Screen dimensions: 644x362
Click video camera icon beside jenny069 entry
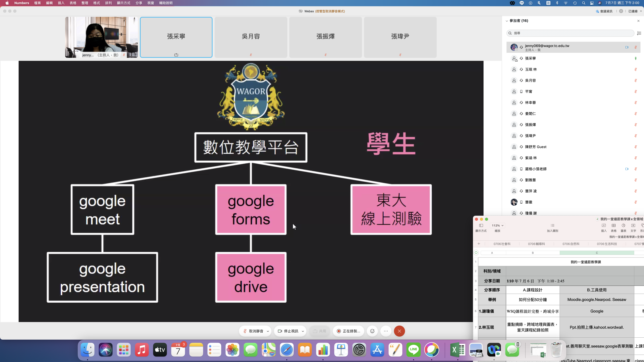(x=627, y=47)
